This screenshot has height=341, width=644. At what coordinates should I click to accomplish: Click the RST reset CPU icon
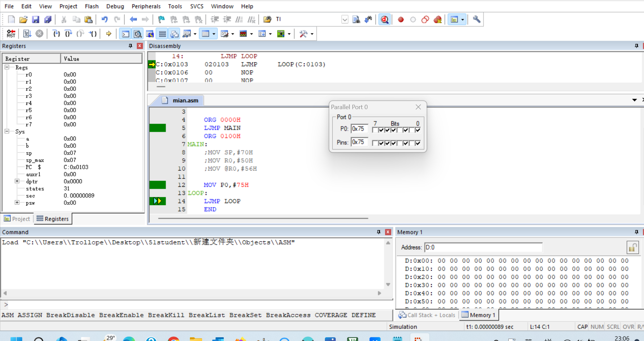[11, 34]
